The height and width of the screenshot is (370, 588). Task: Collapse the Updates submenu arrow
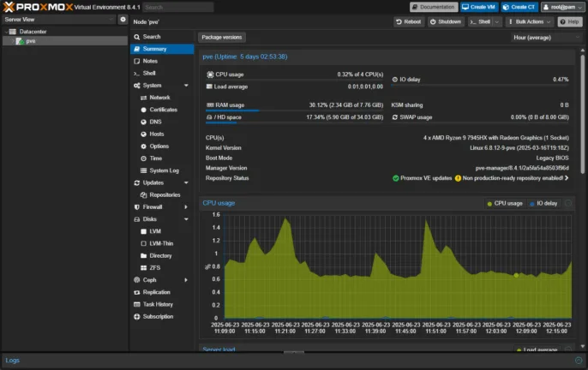point(186,183)
